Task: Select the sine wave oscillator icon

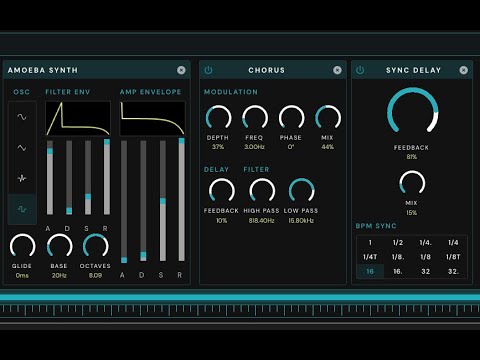Action: click(22, 117)
